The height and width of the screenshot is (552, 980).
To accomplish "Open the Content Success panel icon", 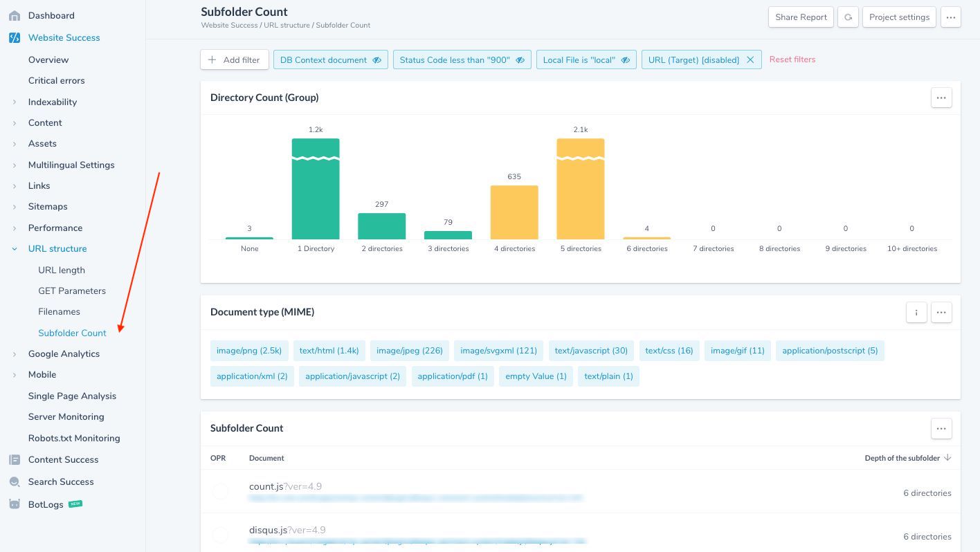I will click(13, 459).
